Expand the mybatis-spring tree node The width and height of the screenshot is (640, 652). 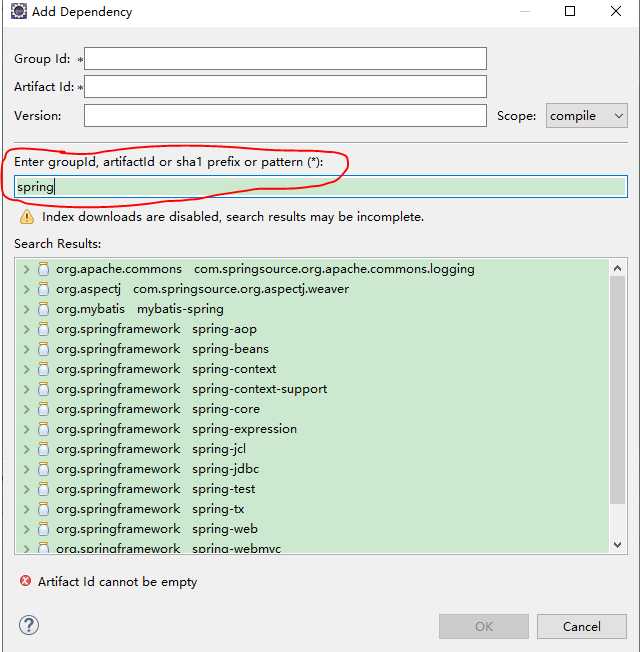click(27, 309)
